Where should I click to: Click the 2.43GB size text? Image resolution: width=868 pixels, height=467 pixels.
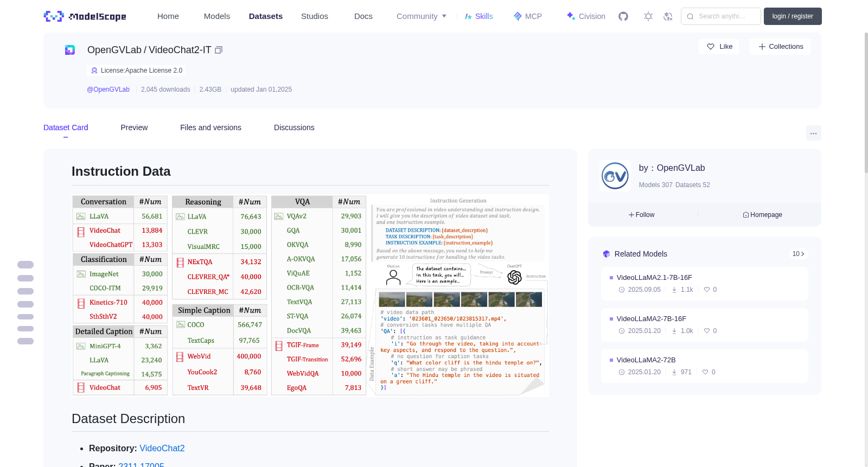(x=210, y=89)
